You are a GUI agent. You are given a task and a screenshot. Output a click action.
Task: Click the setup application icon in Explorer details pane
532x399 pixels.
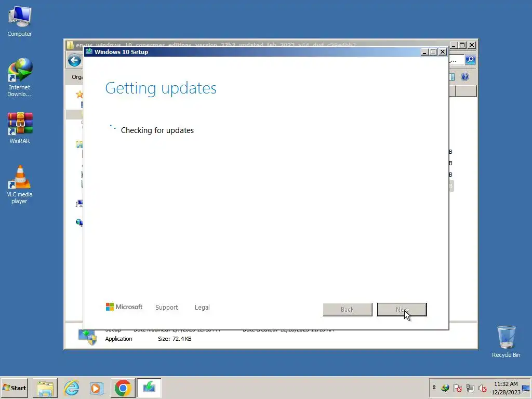pos(87,337)
